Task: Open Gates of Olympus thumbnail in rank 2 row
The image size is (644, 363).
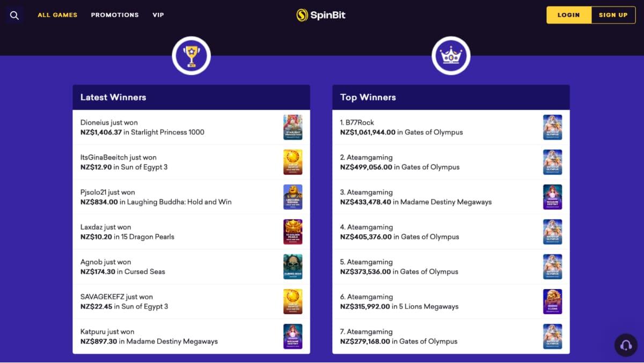Action: coord(553,162)
